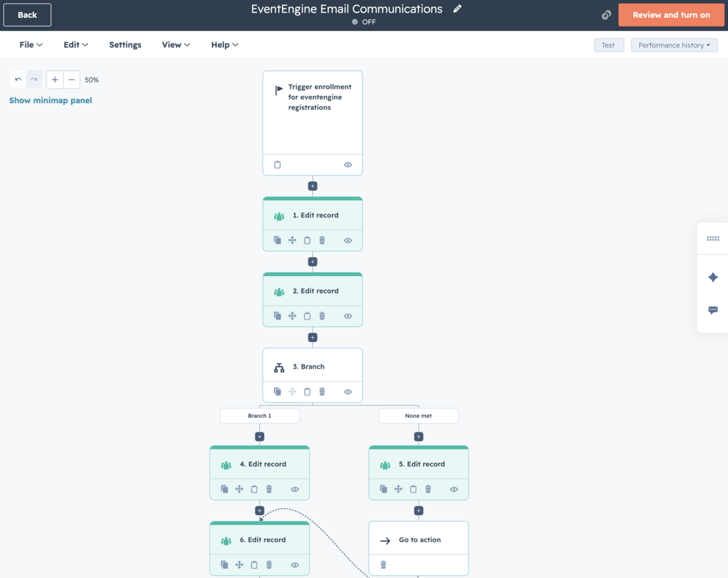
Task: Toggle eye icon on 3. Branch
Action: pos(347,392)
